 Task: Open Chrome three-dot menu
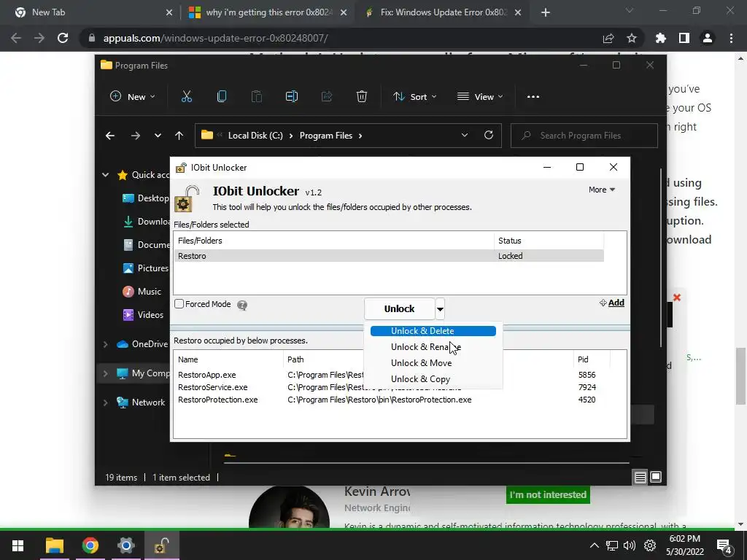(731, 38)
